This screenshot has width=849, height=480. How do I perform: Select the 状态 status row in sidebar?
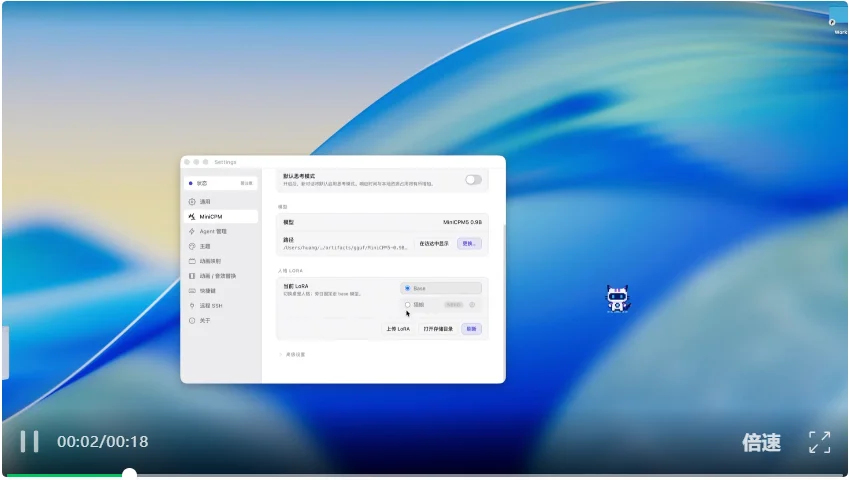(x=221, y=183)
